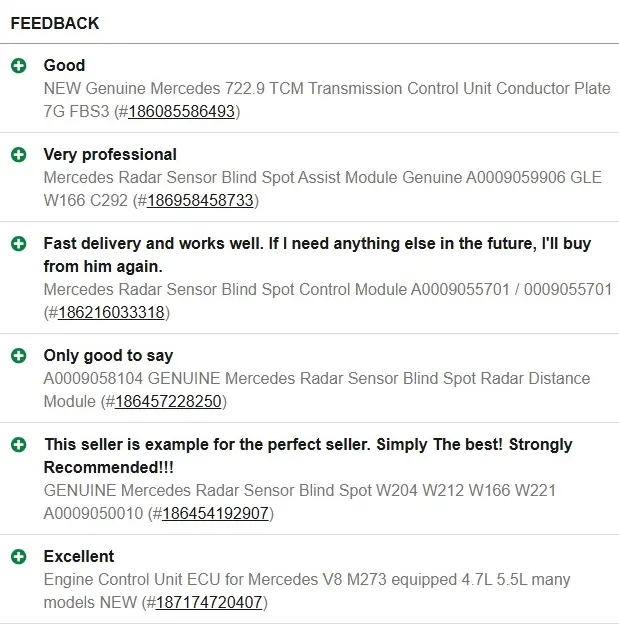Click the "Excellent" feedback comment text

click(x=79, y=557)
